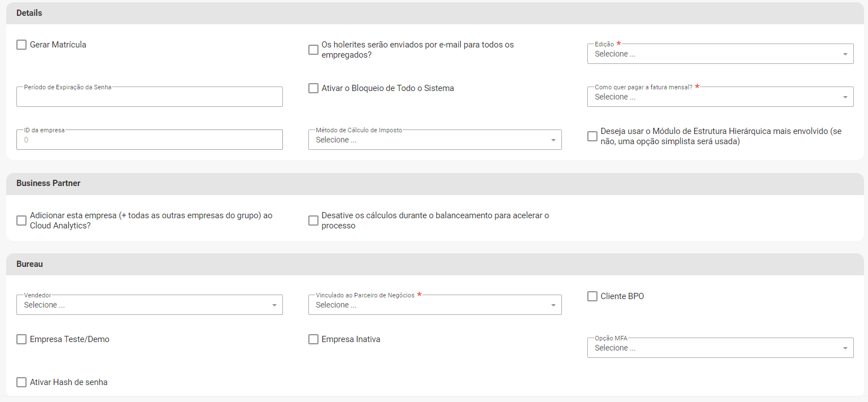Screen dimensions: 868x402
Task: Toggle Ativar o Bloqueio de Todo o Sistema
Action: point(313,88)
